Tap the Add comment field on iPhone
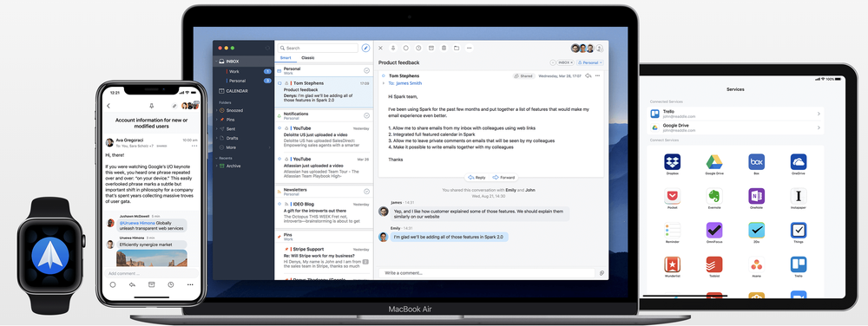868x326 pixels. (x=152, y=273)
